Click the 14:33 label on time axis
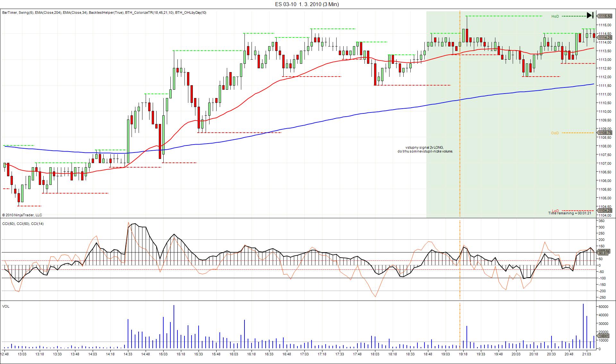The height and width of the screenshot is (364, 616). (x=128, y=354)
